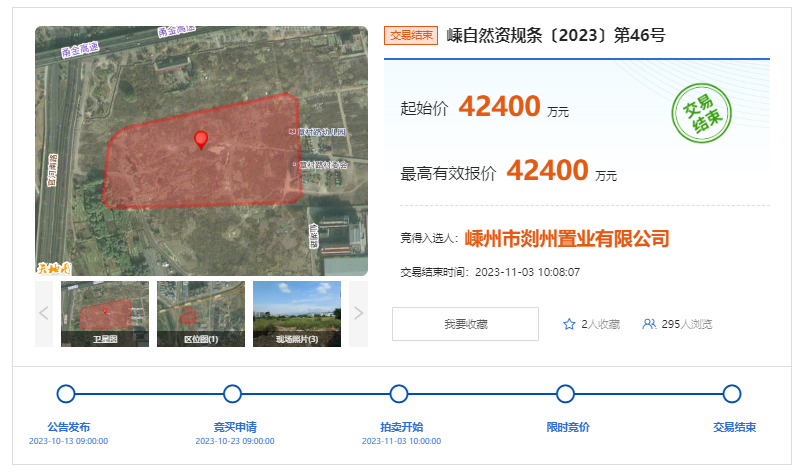This screenshot has width=802, height=472.
Task: Click the 交易结束 timeline circle at the end
Action: click(732, 394)
